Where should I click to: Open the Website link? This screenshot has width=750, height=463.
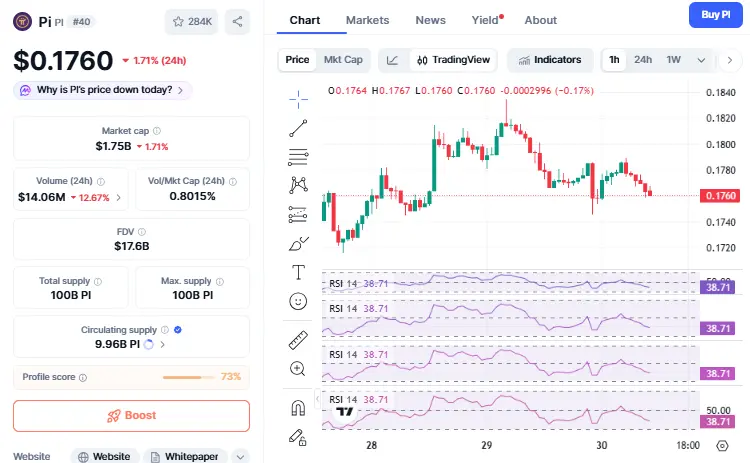pos(105,457)
